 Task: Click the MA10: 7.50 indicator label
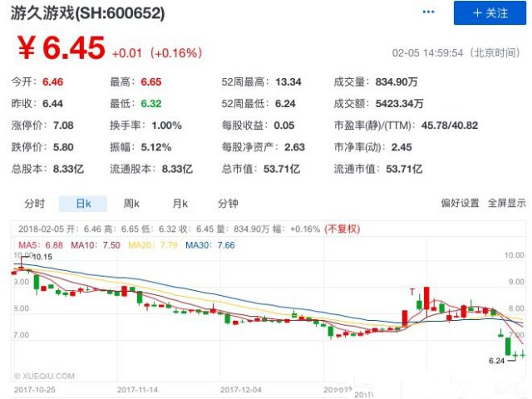pos(96,245)
